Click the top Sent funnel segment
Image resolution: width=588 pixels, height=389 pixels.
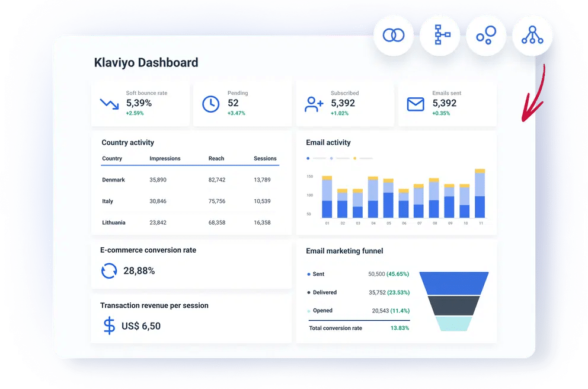click(x=453, y=282)
